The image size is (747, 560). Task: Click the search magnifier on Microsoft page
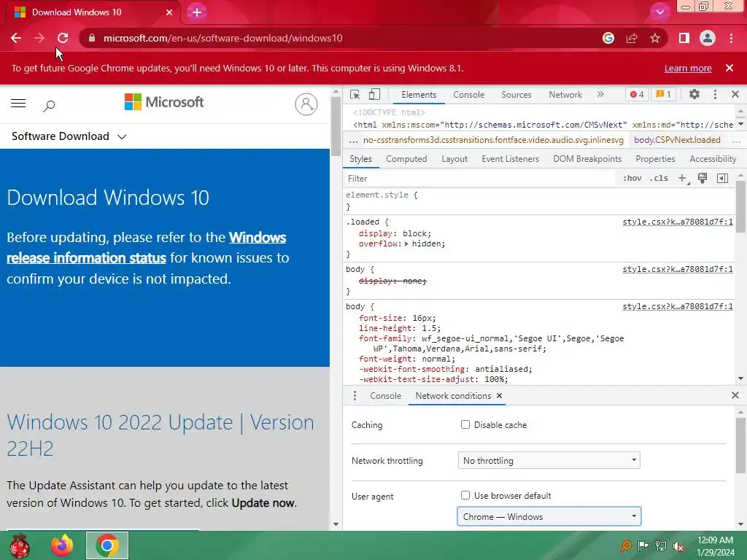tap(49, 105)
